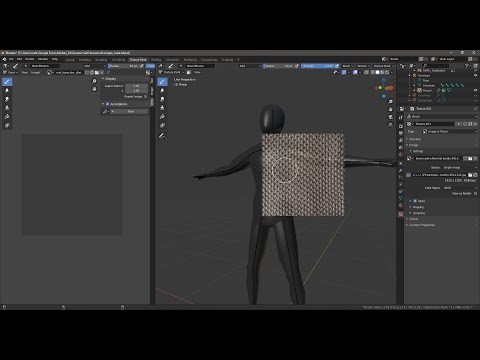
Task: Open the Brush dropdown in the properties editor
Action: pyautogui.click(x=442, y=117)
